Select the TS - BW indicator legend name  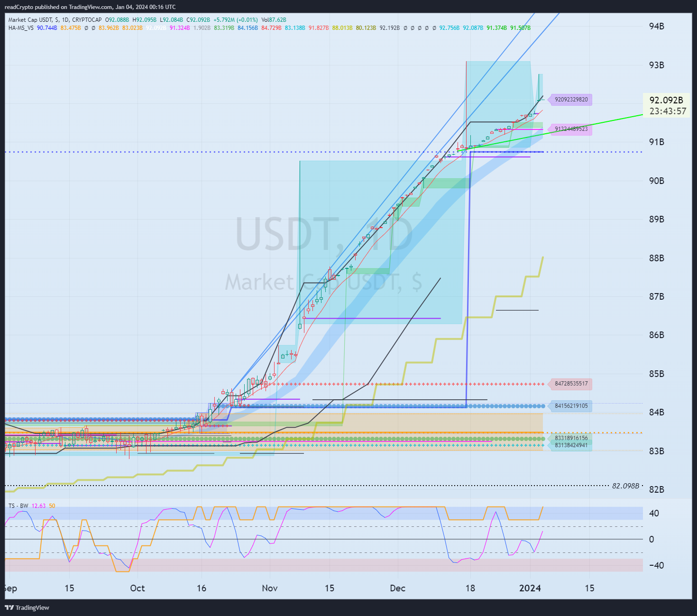point(18,506)
